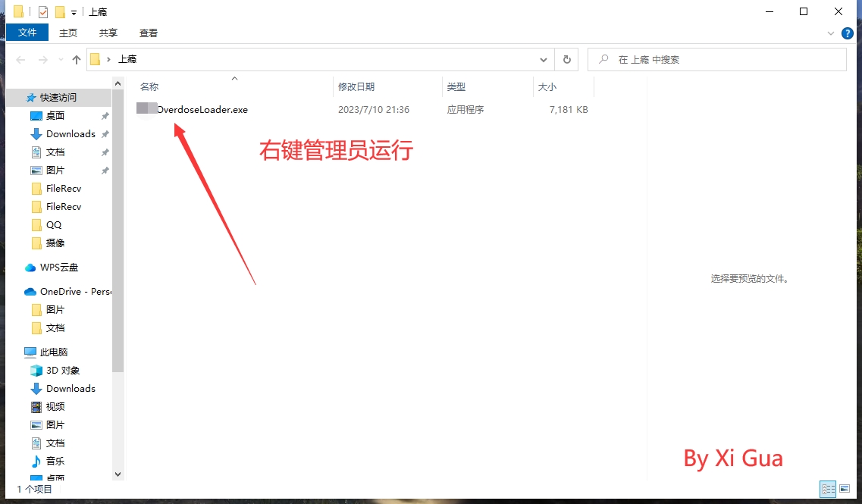Expand the ribbon with the chevron arrow
862x504 pixels.
pyautogui.click(x=830, y=33)
